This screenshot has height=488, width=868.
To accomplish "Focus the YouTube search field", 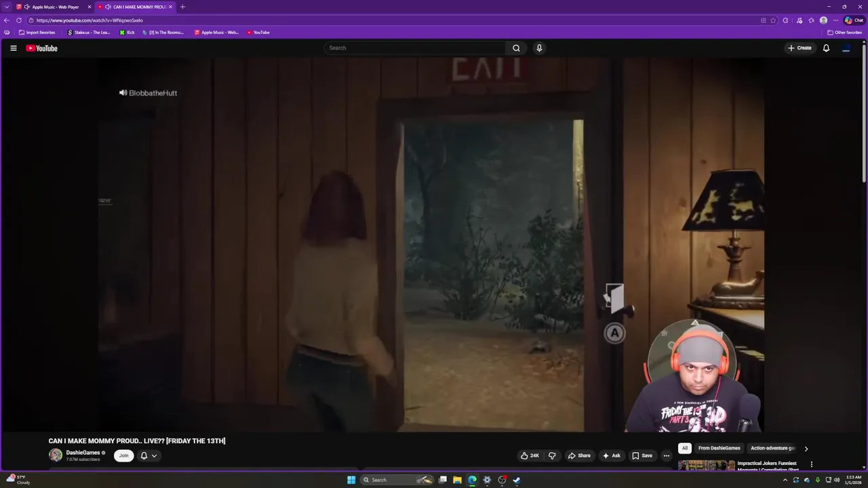I will tap(414, 48).
